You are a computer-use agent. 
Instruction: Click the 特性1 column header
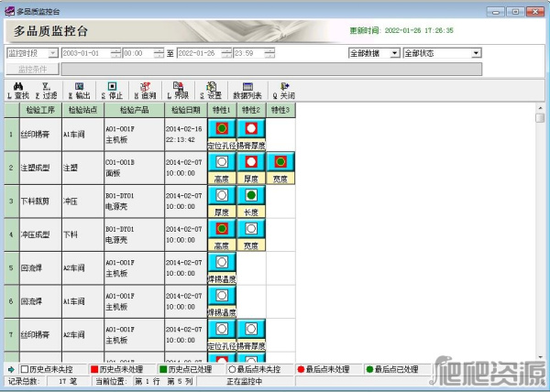pyautogui.click(x=222, y=110)
